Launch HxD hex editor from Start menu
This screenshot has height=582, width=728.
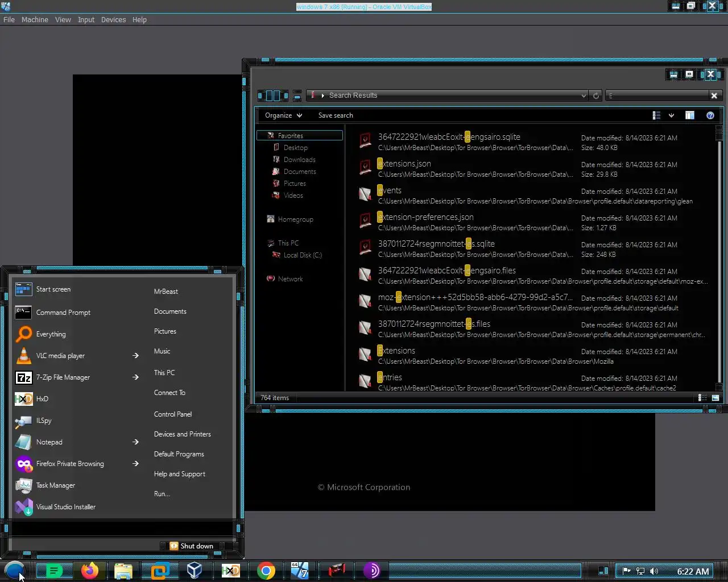pos(77,399)
